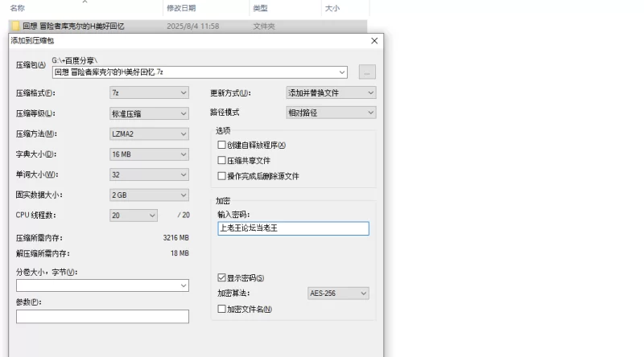The height and width of the screenshot is (357, 644).
Task: Open the 16 MB dictionary size dropdown
Action: click(x=149, y=154)
